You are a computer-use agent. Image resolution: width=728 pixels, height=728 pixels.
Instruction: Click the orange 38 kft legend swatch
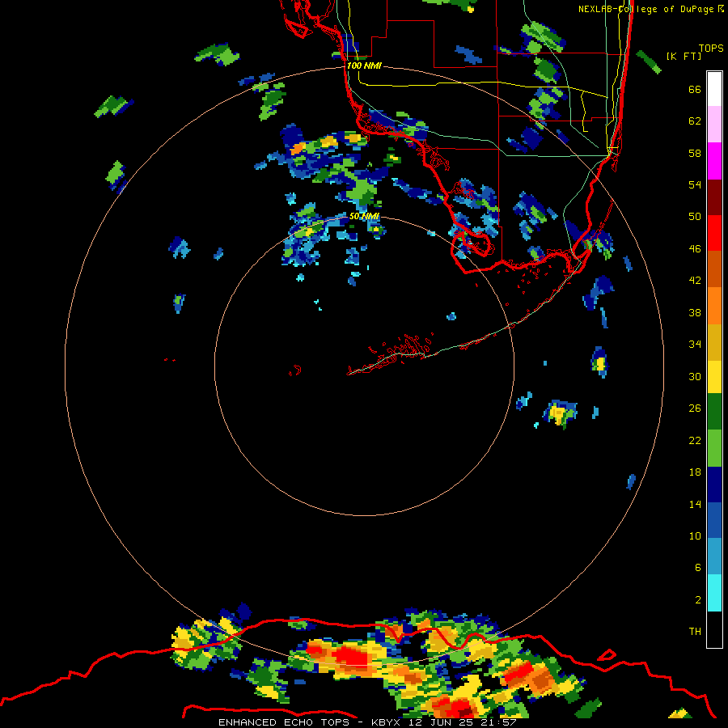tap(714, 305)
